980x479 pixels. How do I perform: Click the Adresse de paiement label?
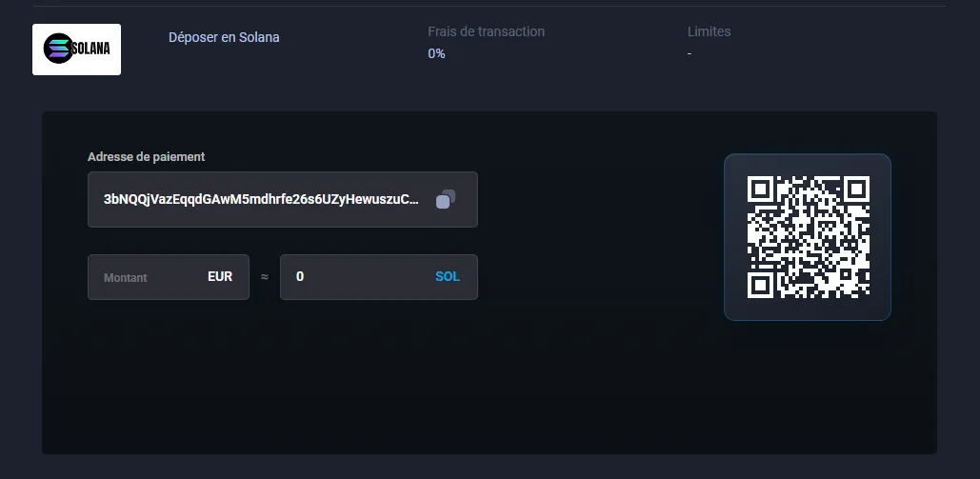pyautogui.click(x=147, y=157)
